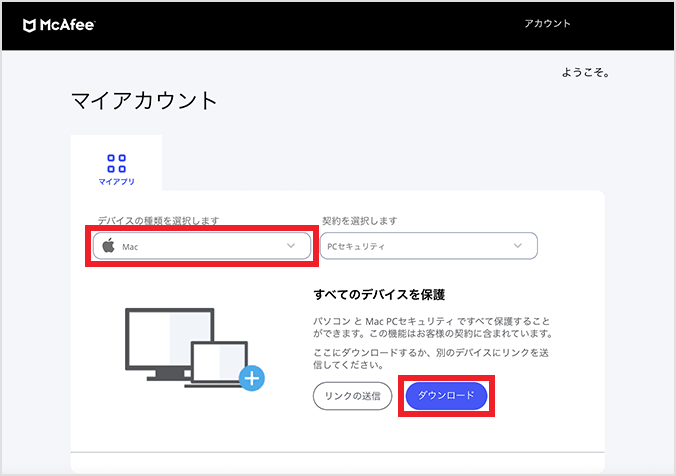Screen dimensions: 676x476
Task: Select the マイアプリ tab
Action: pyautogui.click(x=116, y=163)
